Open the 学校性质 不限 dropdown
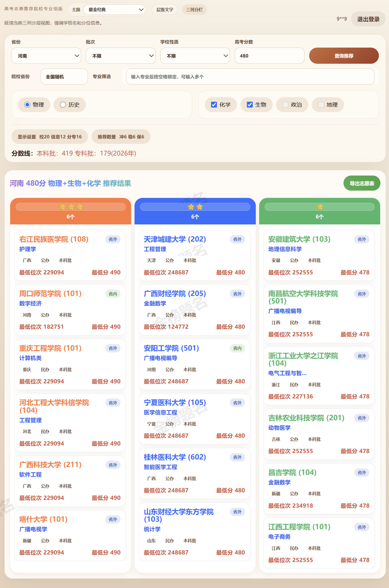This screenshot has height=588, width=389. click(195, 56)
